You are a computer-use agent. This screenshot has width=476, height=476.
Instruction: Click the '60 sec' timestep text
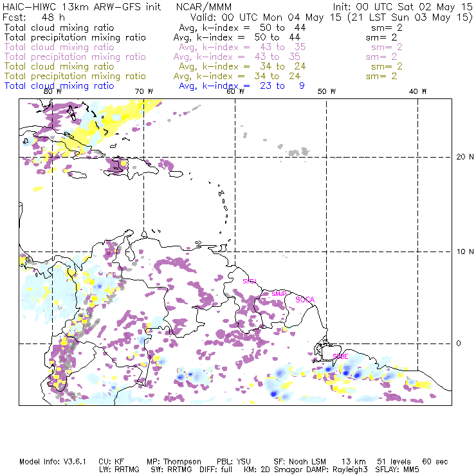click(x=435, y=462)
